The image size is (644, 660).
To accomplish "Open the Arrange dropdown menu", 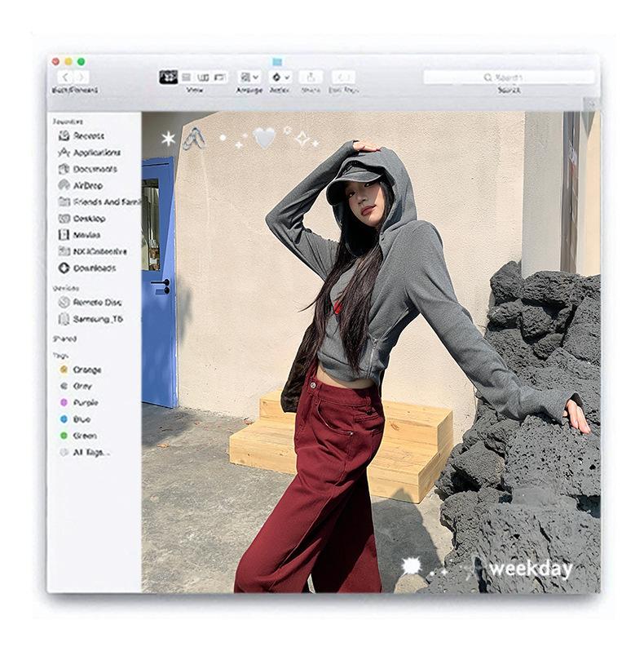I will click(x=249, y=77).
